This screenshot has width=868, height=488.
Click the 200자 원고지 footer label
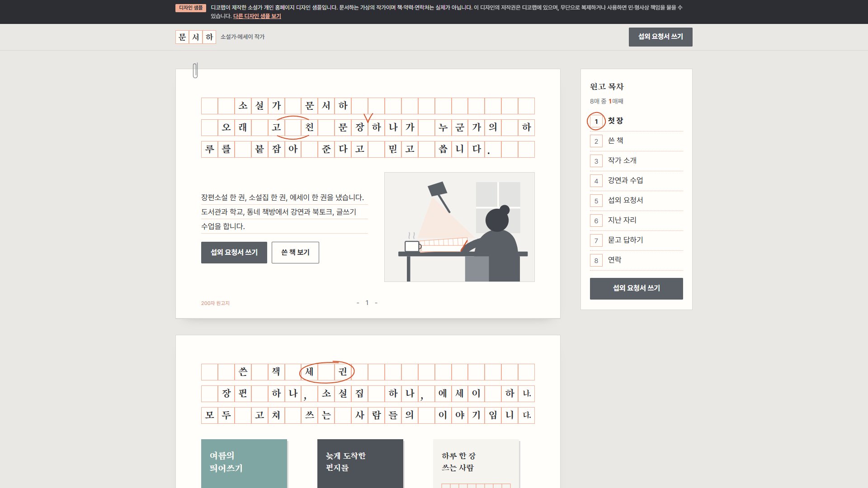click(215, 303)
